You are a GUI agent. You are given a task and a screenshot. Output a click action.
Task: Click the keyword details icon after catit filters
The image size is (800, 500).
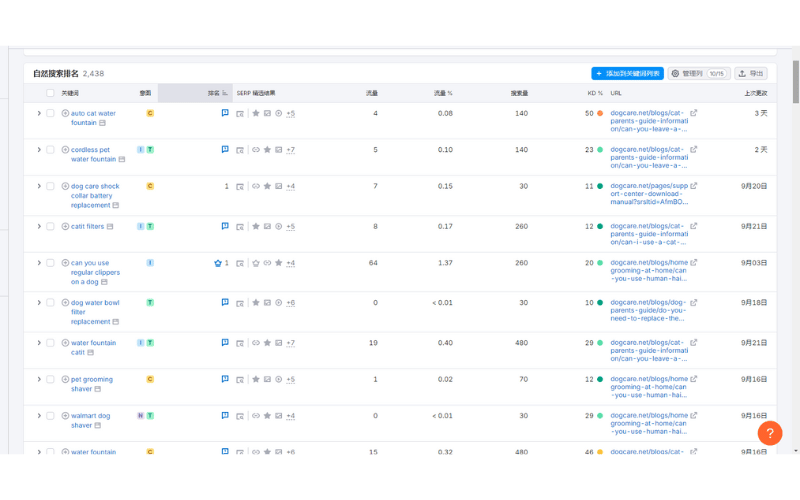point(110,227)
